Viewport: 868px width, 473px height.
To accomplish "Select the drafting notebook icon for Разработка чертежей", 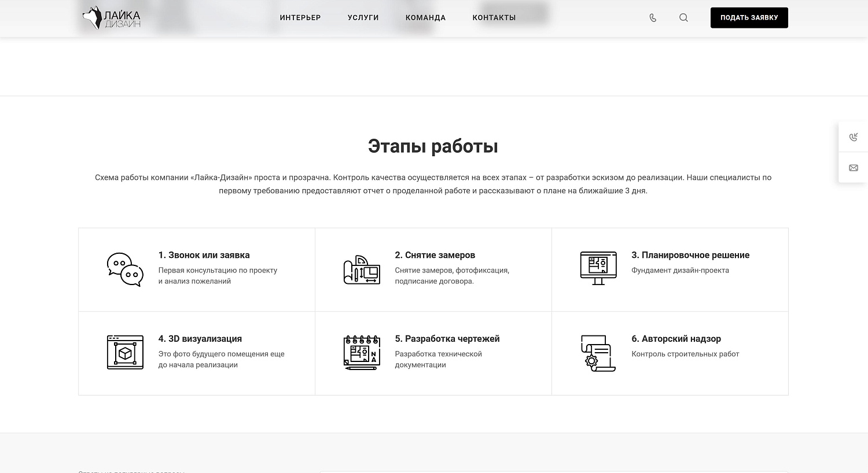I will (x=362, y=352).
